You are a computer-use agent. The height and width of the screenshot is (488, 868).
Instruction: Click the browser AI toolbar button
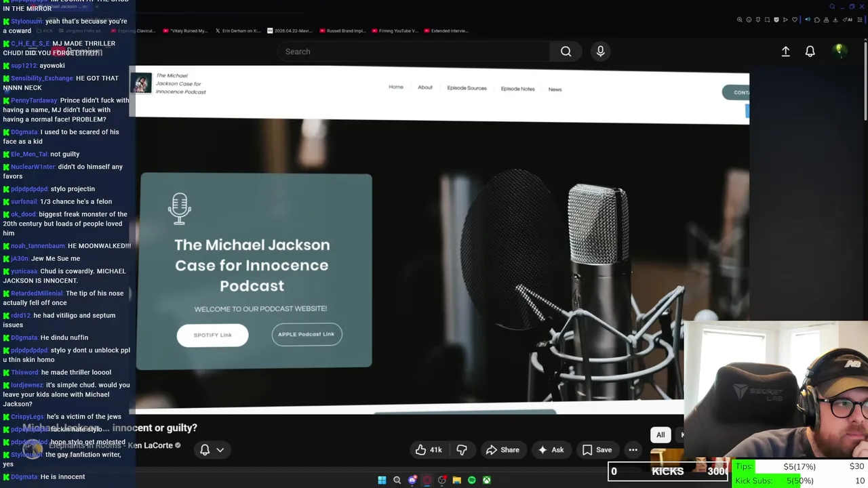pos(848,20)
